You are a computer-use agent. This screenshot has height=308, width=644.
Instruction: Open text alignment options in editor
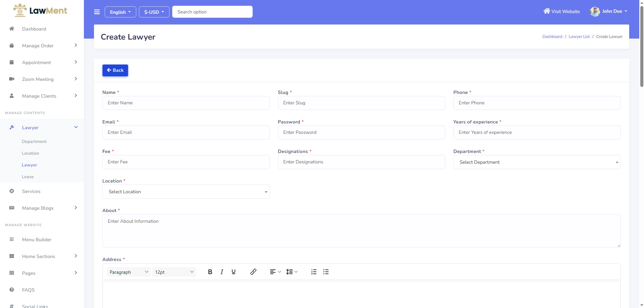pyautogui.click(x=276, y=272)
